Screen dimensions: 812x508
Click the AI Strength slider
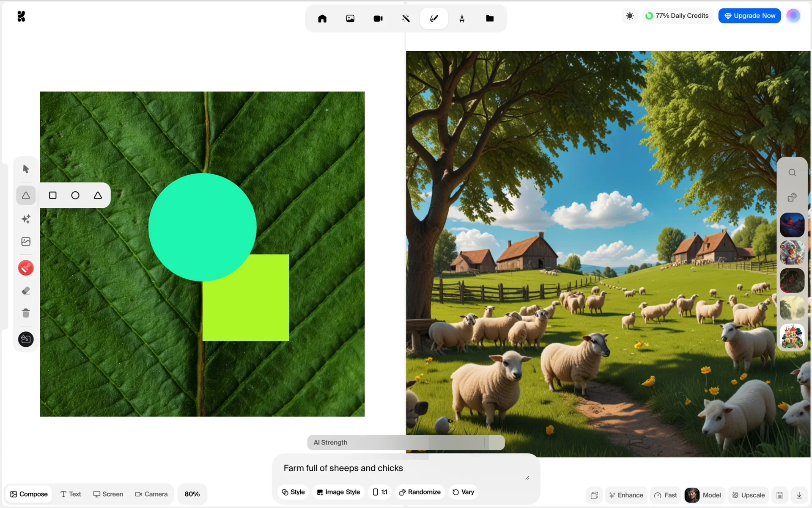(406, 442)
